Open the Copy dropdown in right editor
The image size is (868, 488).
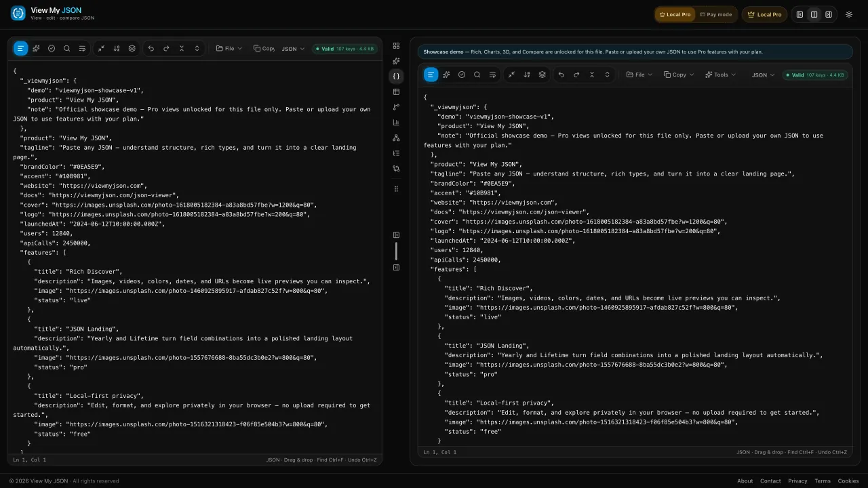pyautogui.click(x=679, y=75)
